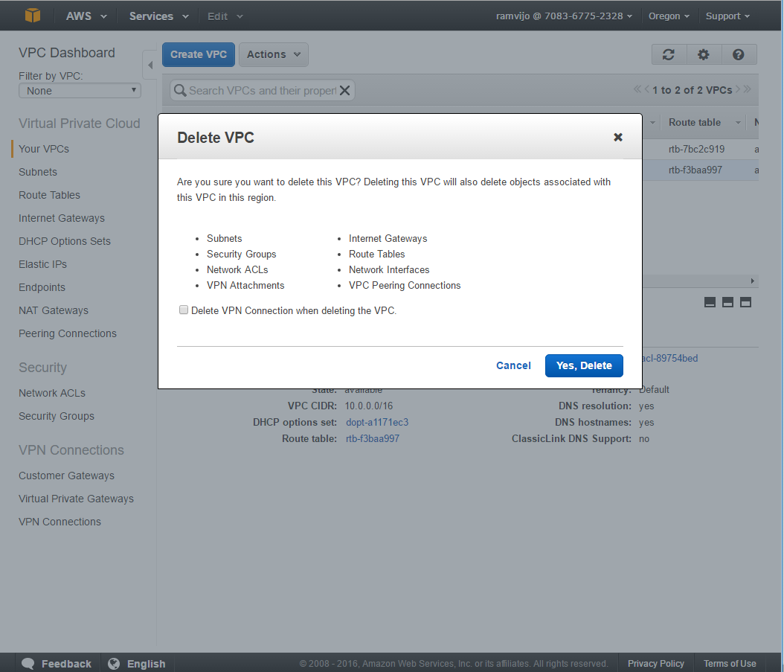784x672 pixels.
Task: Open the dopt-a1171ec3 DHCP options link
Action: [376, 422]
